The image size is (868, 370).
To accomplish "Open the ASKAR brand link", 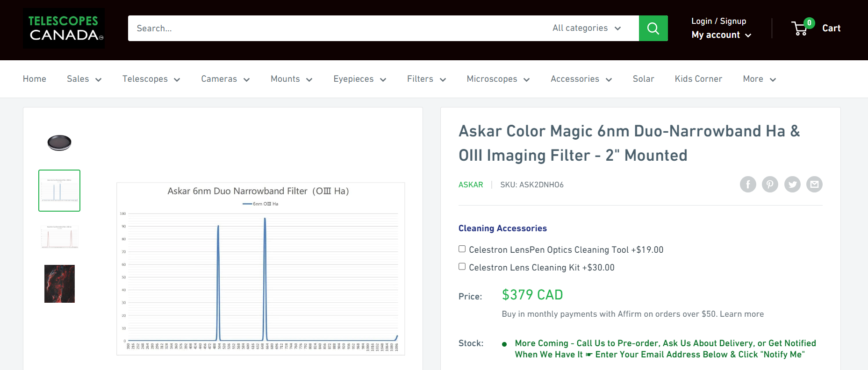I will [x=471, y=185].
